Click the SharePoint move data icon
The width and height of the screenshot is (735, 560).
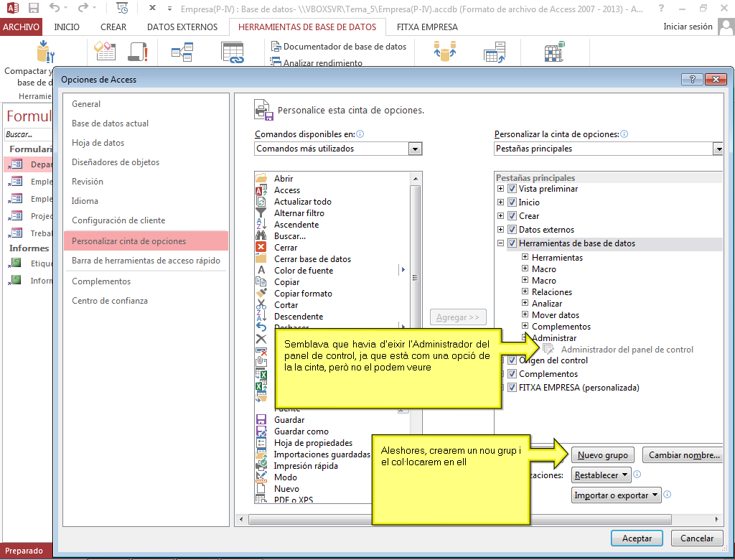495,52
